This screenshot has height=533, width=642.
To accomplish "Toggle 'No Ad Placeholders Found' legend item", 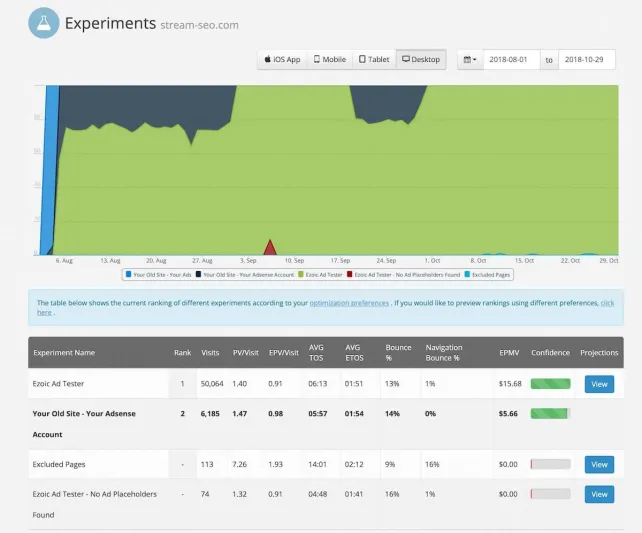I will coord(405,273).
